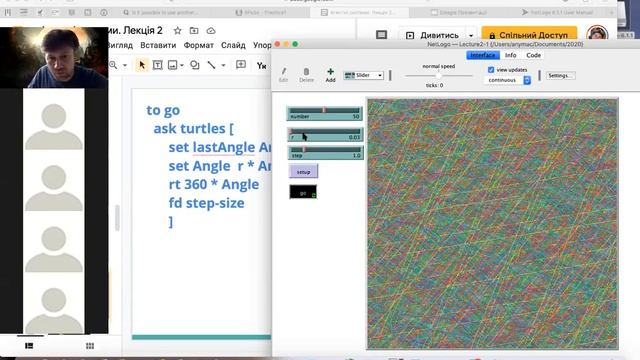The width and height of the screenshot is (640, 360).
Task: Toggle the view updates checkbox
Action: click(x=491, y=70)
